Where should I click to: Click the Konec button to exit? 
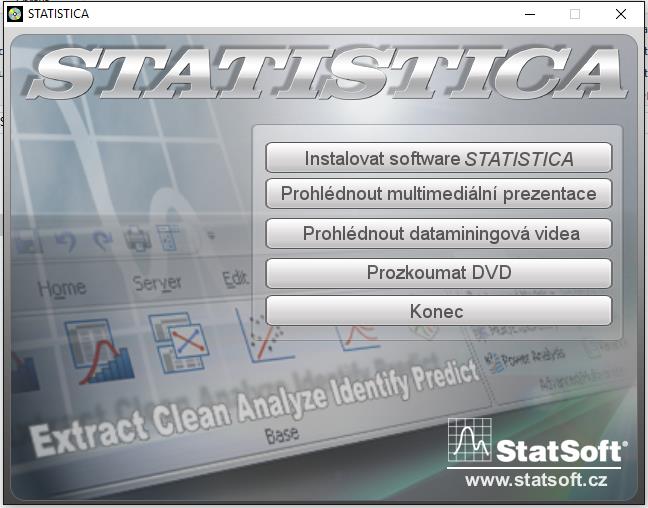[438, 311]
